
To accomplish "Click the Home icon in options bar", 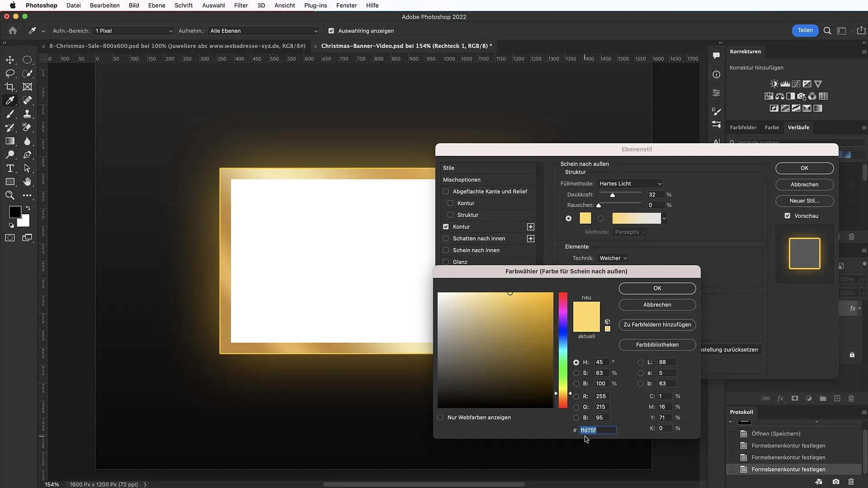I will click(x=13, y=31).
